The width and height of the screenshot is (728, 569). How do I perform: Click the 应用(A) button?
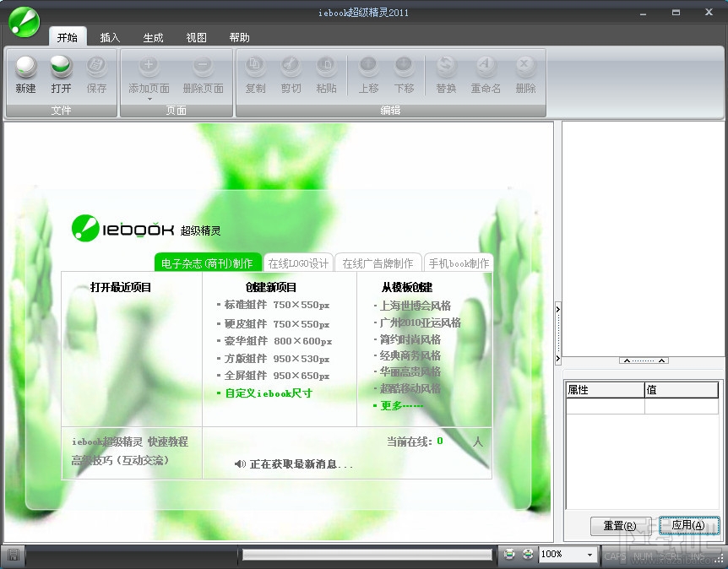tap(689, 525)
